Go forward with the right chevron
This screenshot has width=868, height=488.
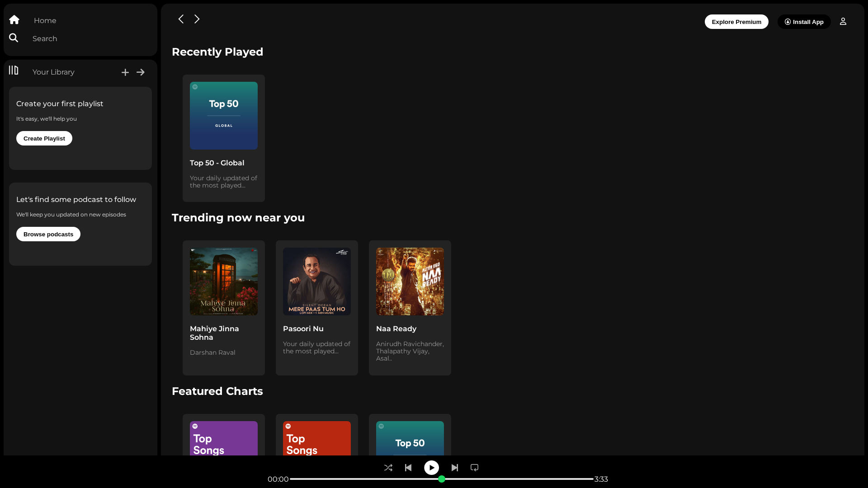click(197, 19)
